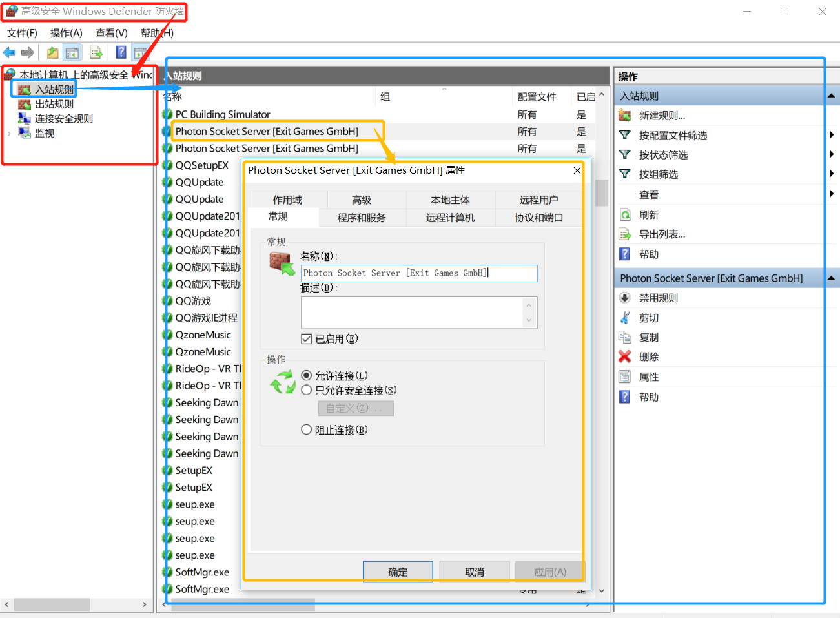
Task: Toggle the action pane toolbar icon
Action: tap(141, 53)
